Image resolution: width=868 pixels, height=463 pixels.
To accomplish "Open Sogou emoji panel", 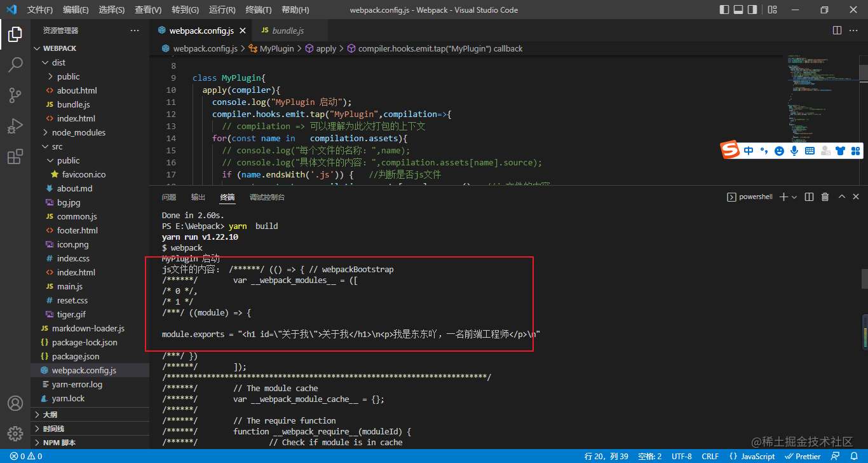I will (778, 151).
